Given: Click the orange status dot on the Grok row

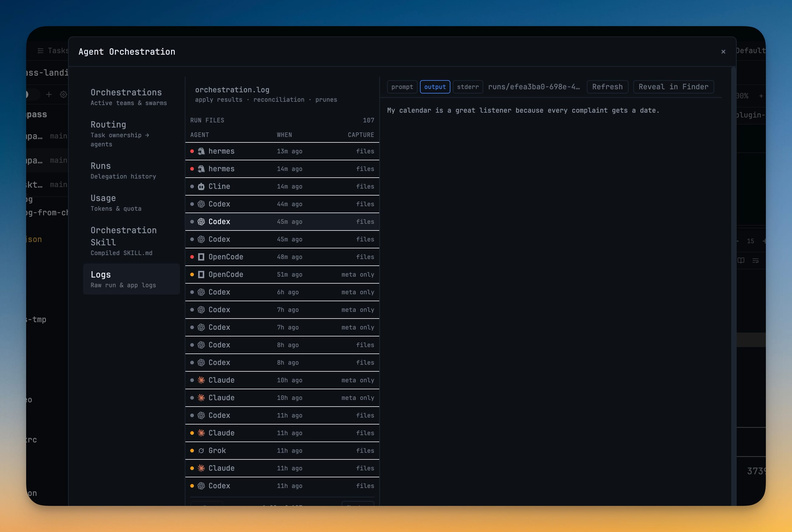Looking at the screenshot, I should [x=192, y=451].
